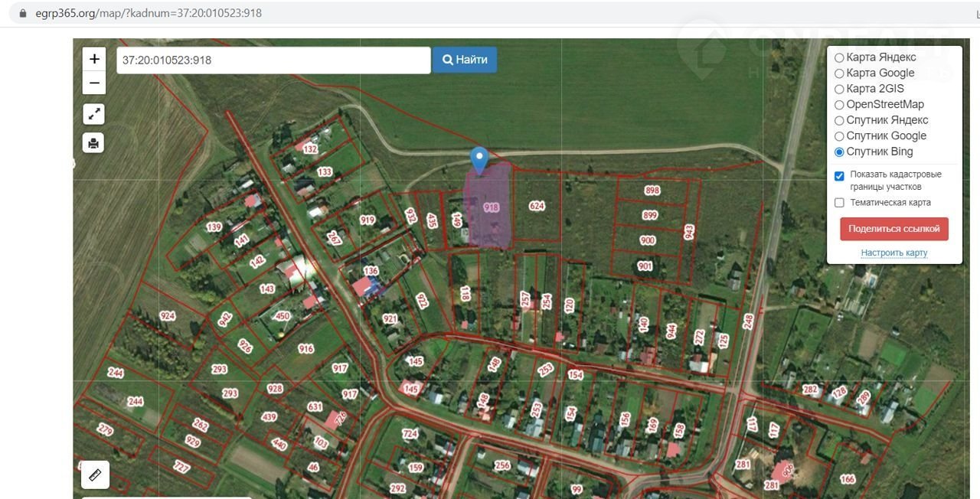Switch to Карта 2GIS layer

[839, 90]
